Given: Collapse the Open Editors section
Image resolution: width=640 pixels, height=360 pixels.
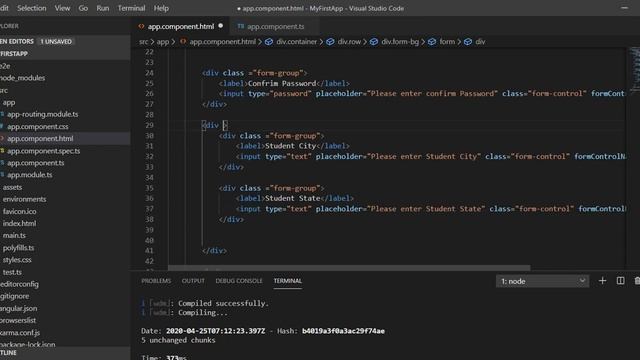Looking at the screenshot, I should (x=65, y=41).
